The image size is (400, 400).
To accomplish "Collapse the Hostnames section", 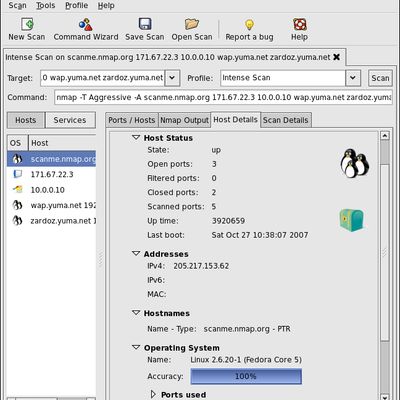I will point(136,313).
